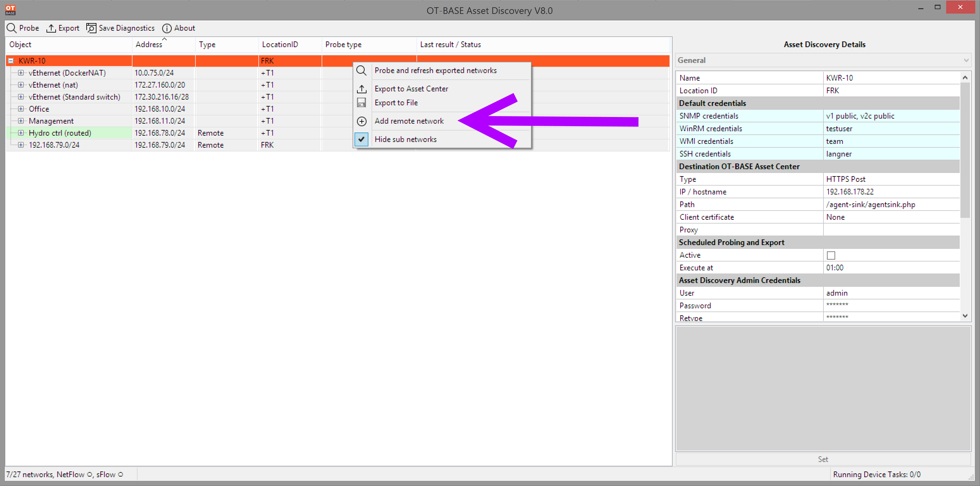Toggle the Hide sub networks checkmark
Screen dimensions: 980x486
361,139
